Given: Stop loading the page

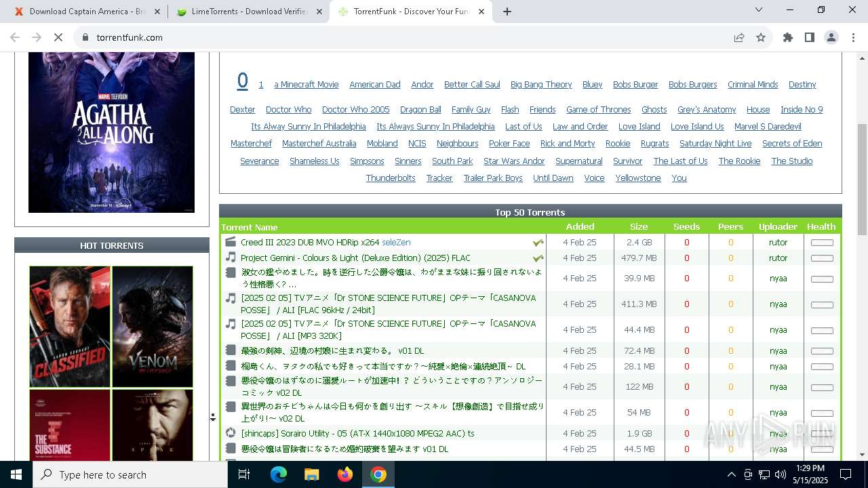Looking at the screenshot, I should (58, 37).
